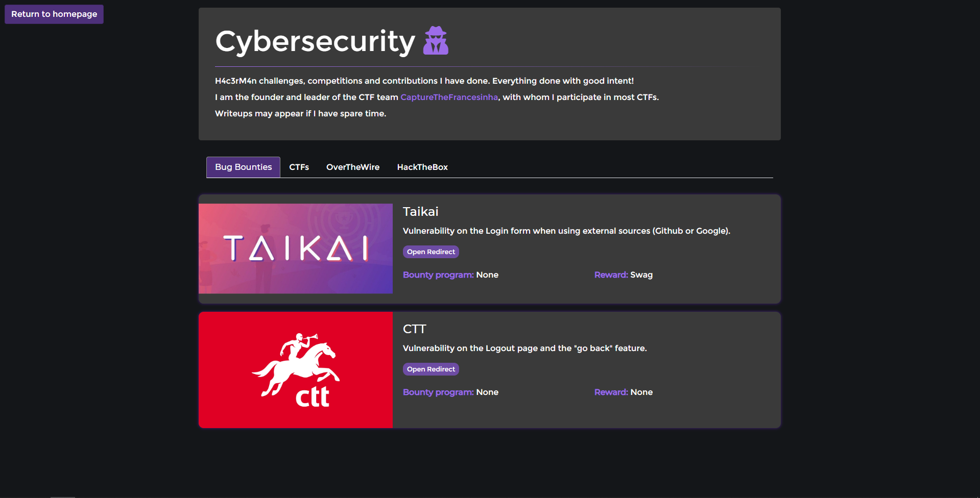Click the CTT Logout vulnerability description
980x498 pixels.
point(524,348)
